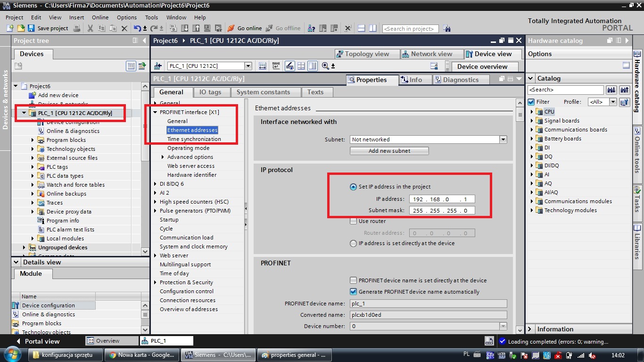This screenshot has width=644, height=362.
Task: Enable the Use router checkbox
Action: tap(353, 221)
